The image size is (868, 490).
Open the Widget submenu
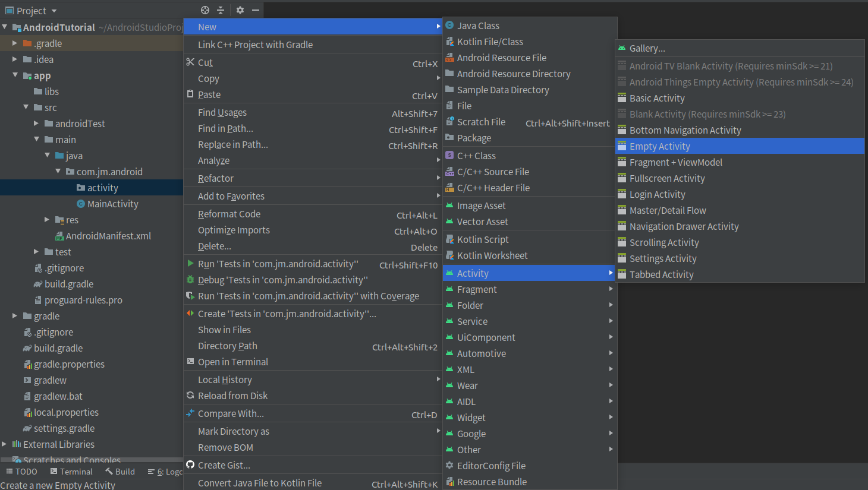pyautogui.click(x=530, y=418)
